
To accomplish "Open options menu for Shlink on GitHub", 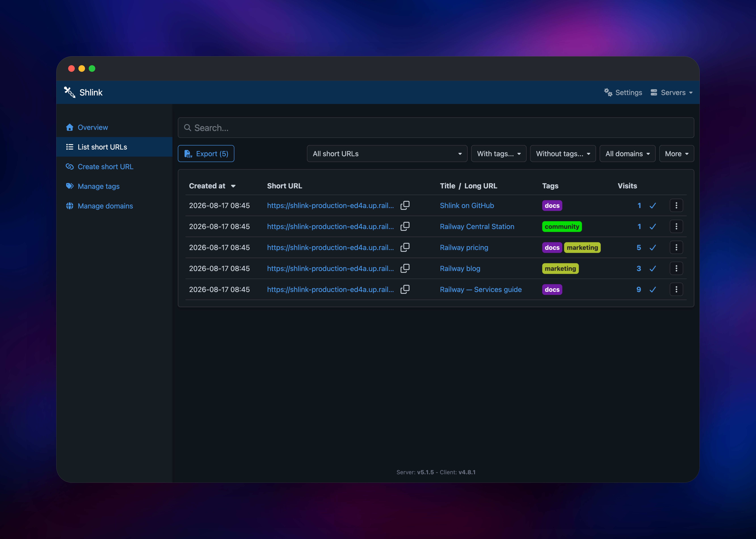I will [x=676, y=205].
